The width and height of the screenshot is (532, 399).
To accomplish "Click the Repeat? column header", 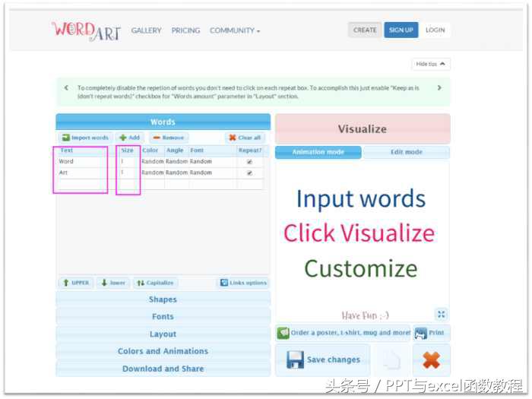I will (x=250, y=150).
